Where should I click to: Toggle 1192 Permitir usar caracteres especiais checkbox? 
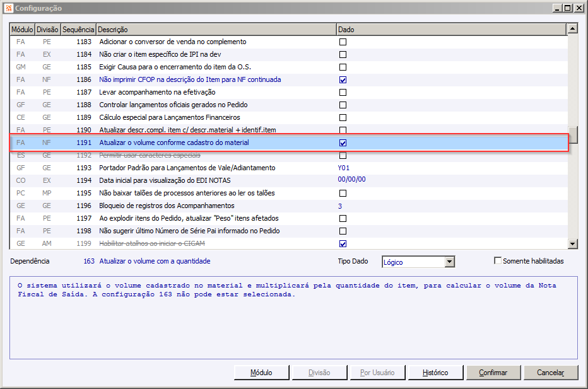[x=343, y=156]
